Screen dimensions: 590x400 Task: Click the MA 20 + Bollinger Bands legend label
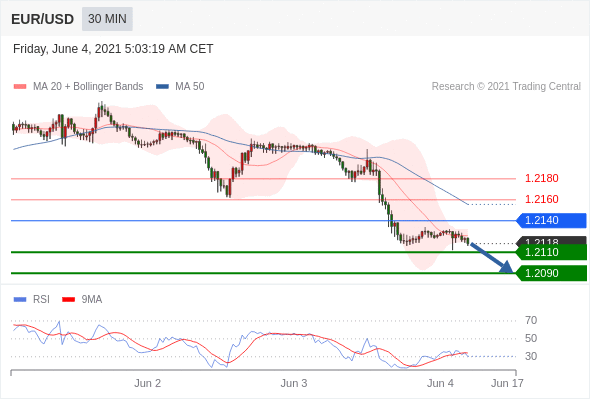point(88,87)
